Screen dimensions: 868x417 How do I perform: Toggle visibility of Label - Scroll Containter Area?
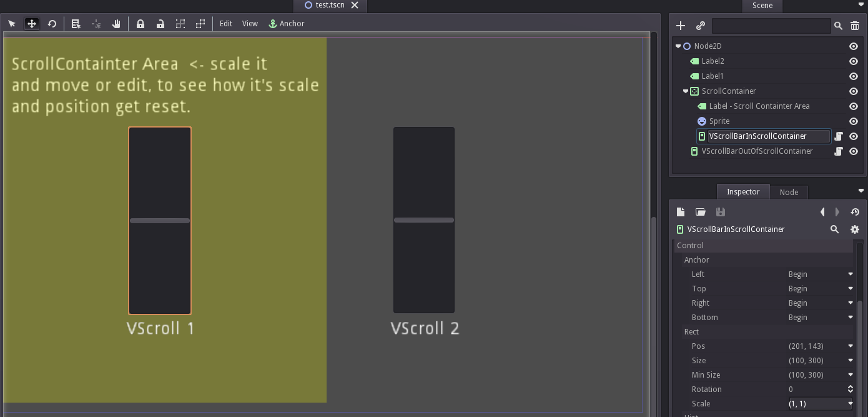[853, 106]
